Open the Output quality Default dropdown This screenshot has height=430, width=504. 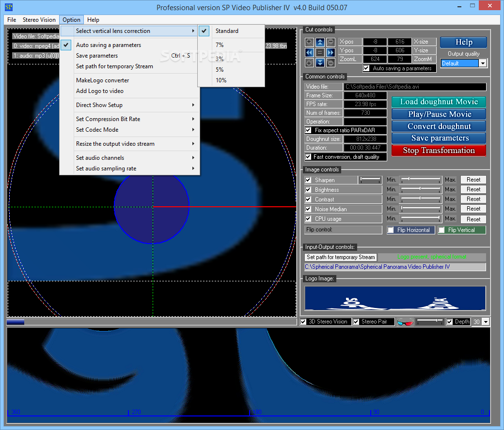(x=483, y=63)
